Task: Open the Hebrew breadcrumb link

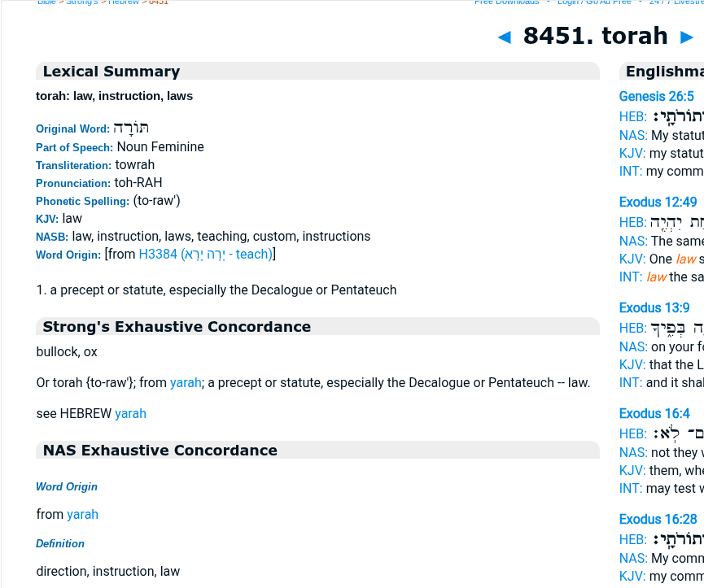Action: tap(124, 2)
